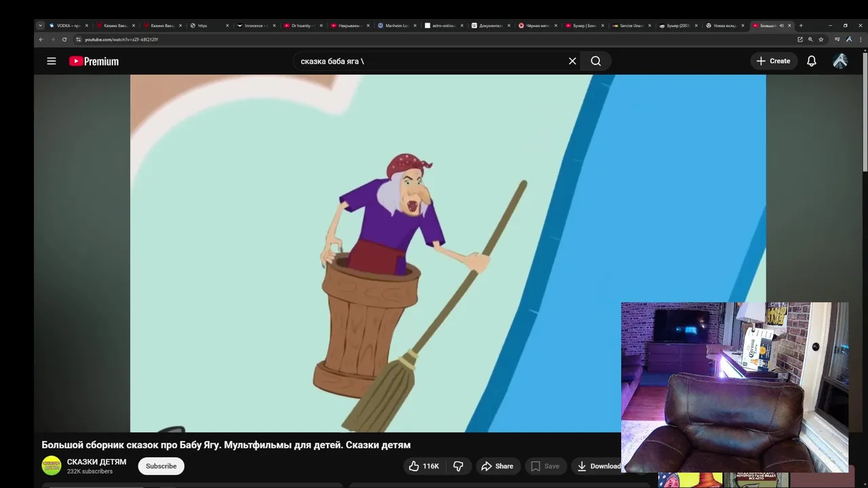Open Chrome profile avatar in toolbar
The image size is (868, 488).
click(849, 39)
